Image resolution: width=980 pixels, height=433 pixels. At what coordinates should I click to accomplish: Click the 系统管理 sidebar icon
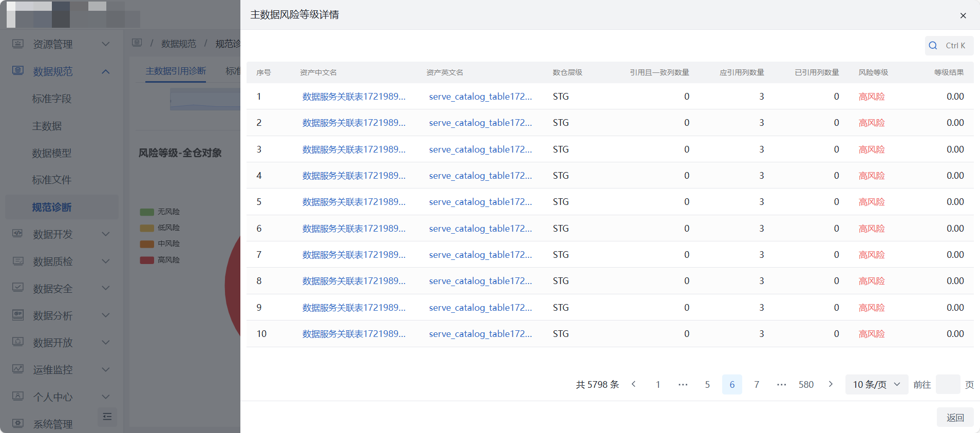pos(18,424)
